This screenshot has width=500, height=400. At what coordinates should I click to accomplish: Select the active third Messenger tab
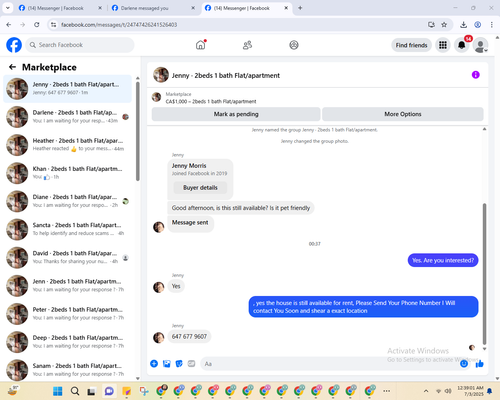pos(246,8)
